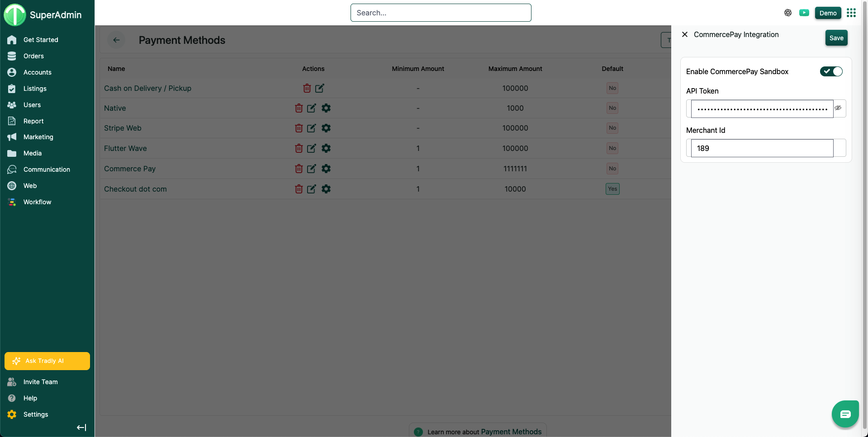Click the Ask Tradly AI button
Viewport: 868px width, 437px height.
click(x=47, y=361)
